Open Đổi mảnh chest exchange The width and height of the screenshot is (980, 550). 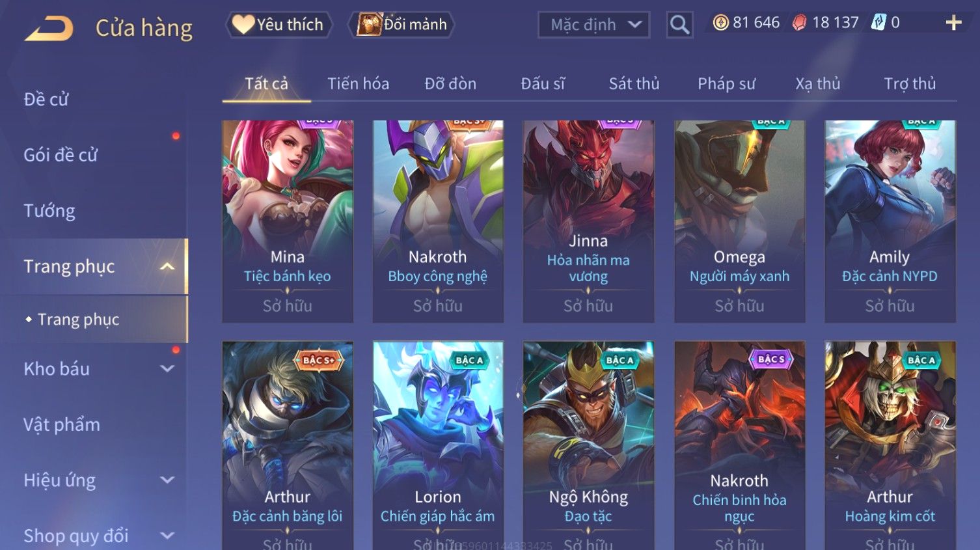[401, 25]
